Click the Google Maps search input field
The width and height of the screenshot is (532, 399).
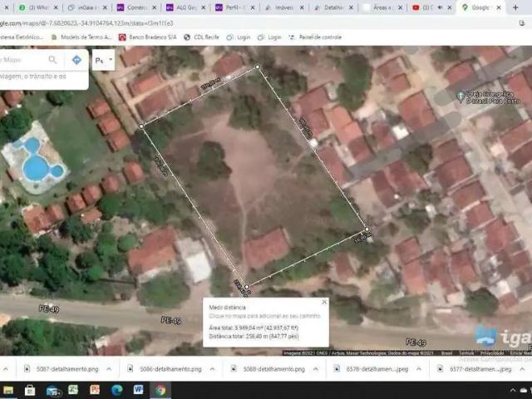(21, 60)
